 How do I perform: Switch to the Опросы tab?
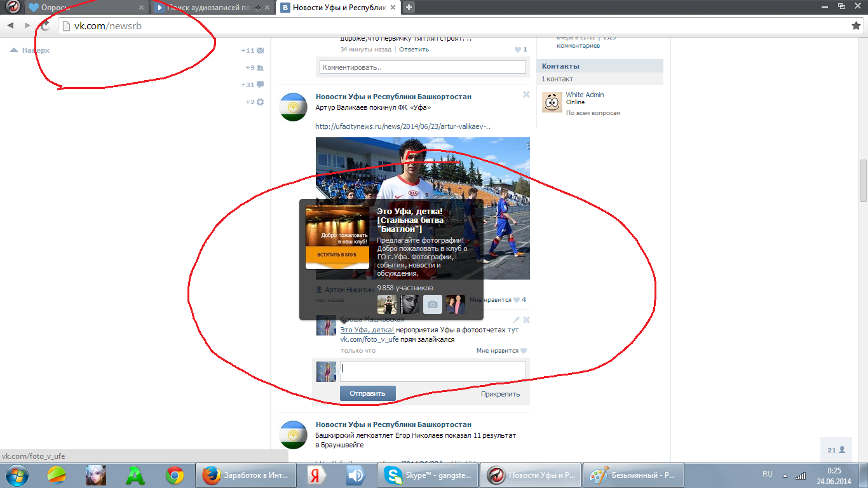tap(84, 8)
